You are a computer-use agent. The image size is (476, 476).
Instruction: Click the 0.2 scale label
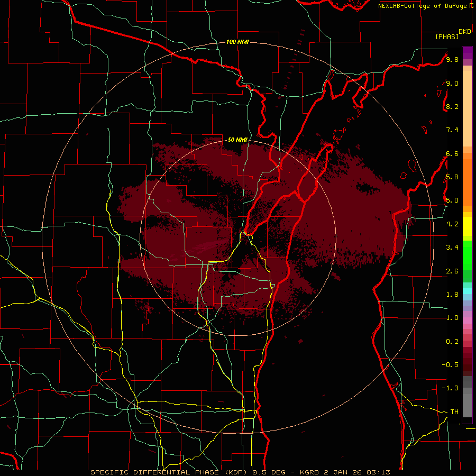(x=452, y=342)
